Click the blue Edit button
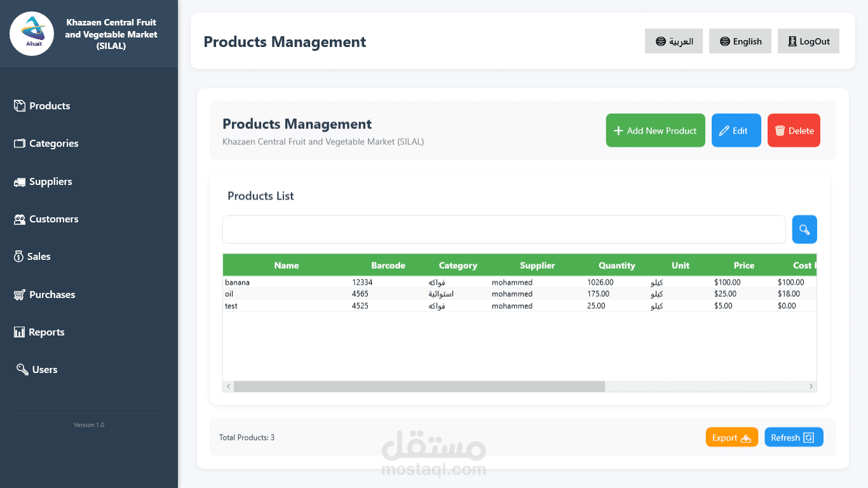Screen dimensions: 868x488 click(x=736, y=130)
